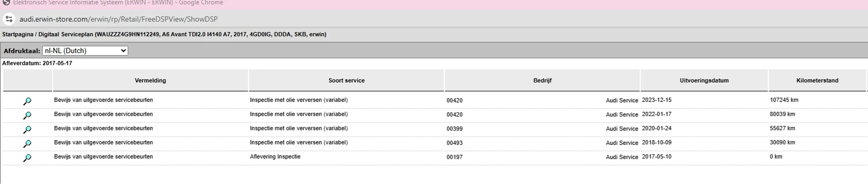This screenshot has height=193, width=868.
Task: Open details for the 2023-12-15 service entry
Action: click(x=27, y=101)
